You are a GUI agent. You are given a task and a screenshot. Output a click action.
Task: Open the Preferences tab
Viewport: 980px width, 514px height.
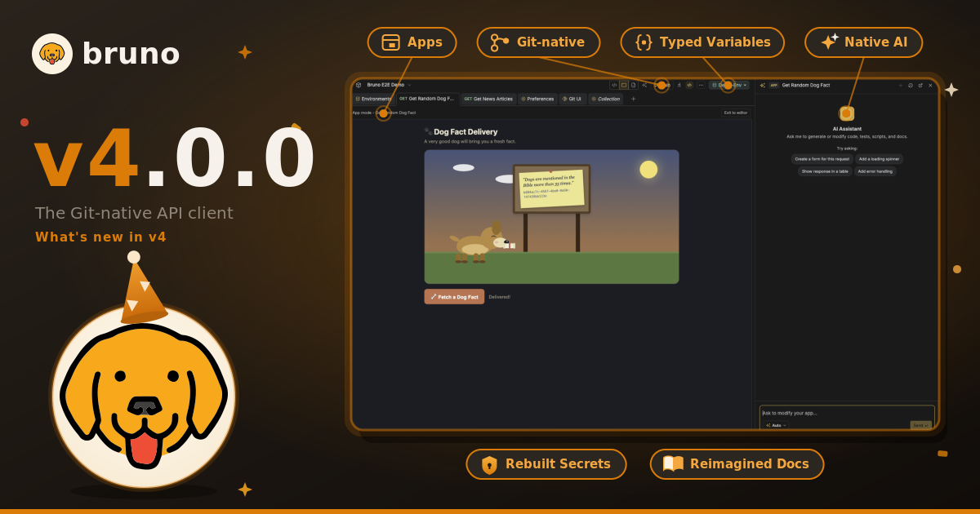[537, 99]
